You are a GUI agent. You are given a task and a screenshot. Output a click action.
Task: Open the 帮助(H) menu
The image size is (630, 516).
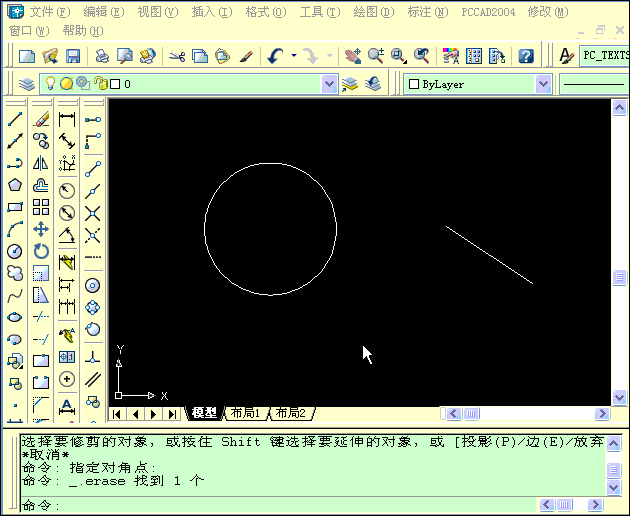83,31
